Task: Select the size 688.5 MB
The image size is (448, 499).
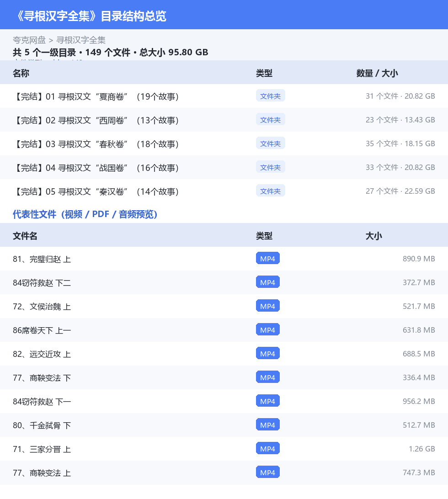Action: (419, 354)
